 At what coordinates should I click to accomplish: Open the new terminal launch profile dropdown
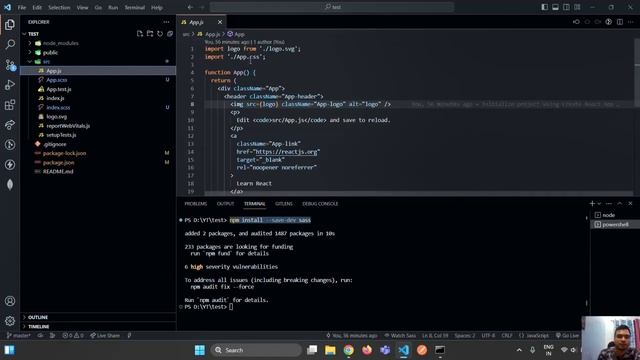(x=599, y=203)
